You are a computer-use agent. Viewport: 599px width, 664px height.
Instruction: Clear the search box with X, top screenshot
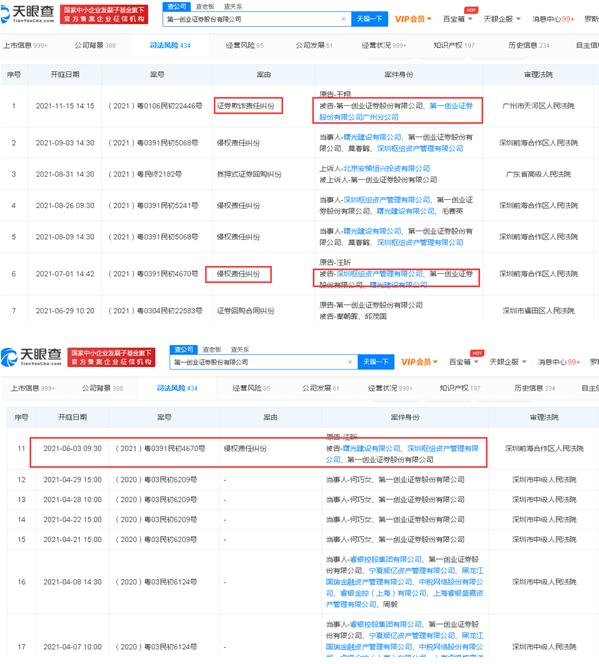(343, 19)
